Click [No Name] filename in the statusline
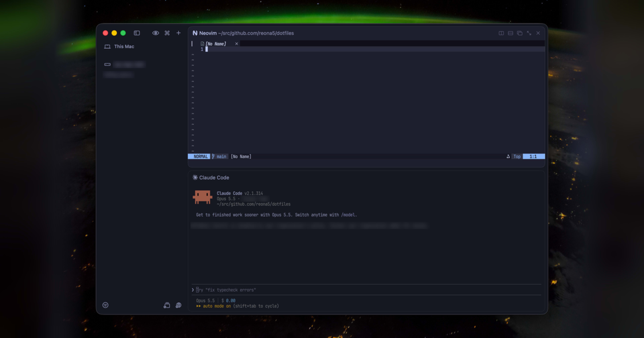 coord(241,156)
